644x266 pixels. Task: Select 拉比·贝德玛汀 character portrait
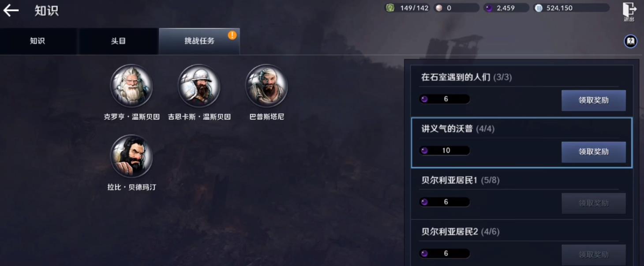click(x=131, y=156)
